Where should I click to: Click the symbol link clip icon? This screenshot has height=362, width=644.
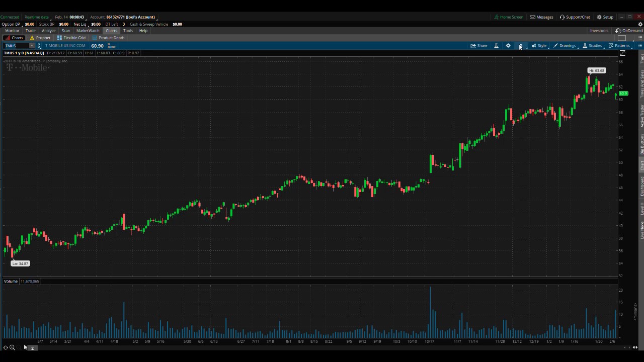click(x=39, y=46)
